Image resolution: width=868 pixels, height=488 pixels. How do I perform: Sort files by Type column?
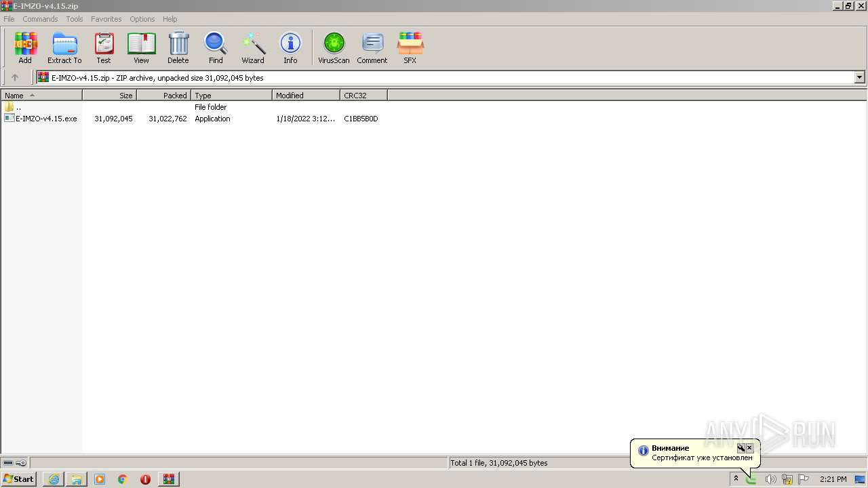231,95
